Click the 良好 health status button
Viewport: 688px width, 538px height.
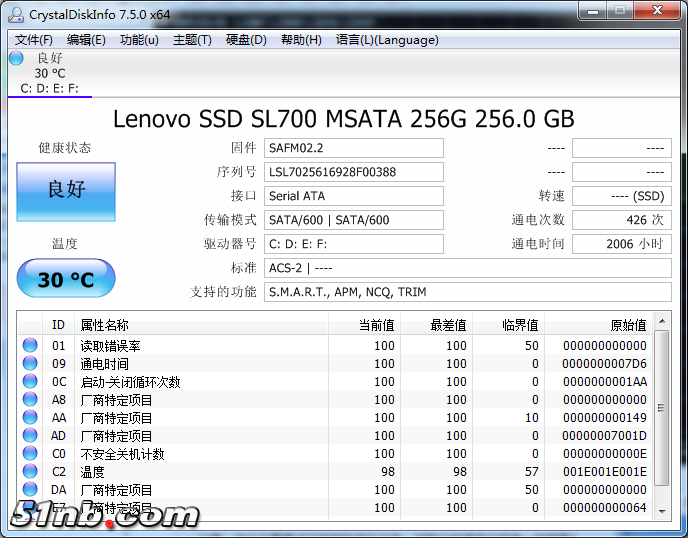(66, 192)
